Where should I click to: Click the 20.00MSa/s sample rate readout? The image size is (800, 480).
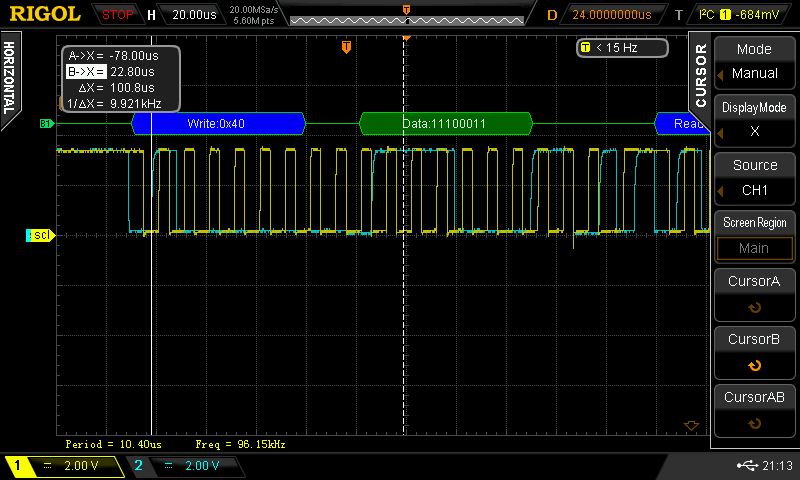(254, 10)
